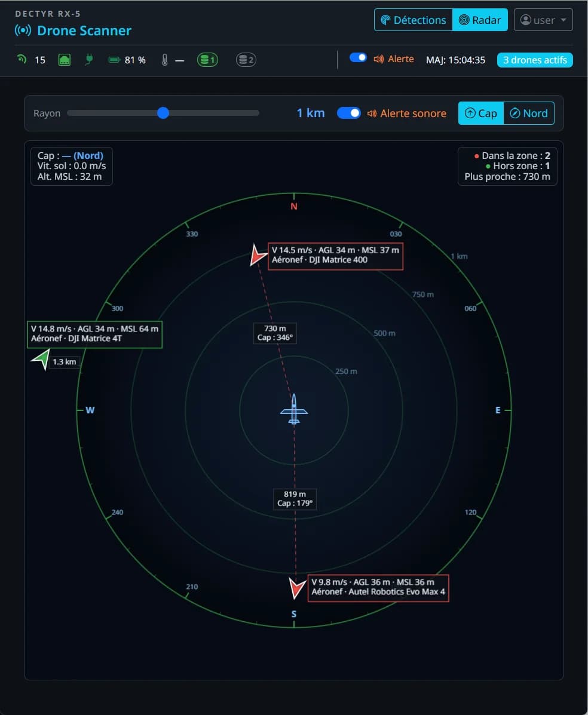This screenshot has height=715, width=588.
Task: Click the speaker icon beside Alerte
Action: [x=379, y=59]
